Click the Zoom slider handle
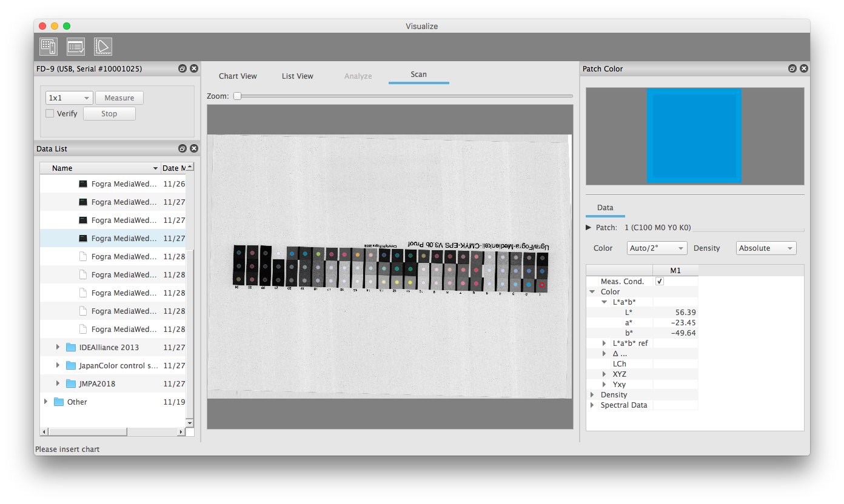 [x=238, y=96]
